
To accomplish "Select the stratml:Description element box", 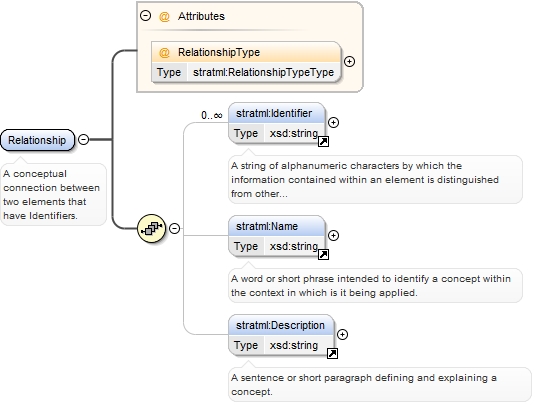I will coord(281,335).
